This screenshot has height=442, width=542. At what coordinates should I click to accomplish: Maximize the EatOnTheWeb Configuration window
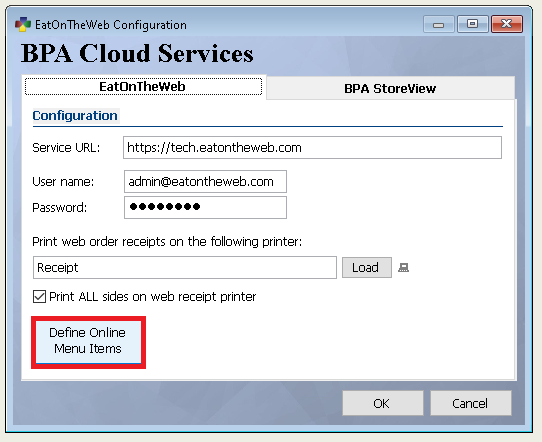coord(473,24)
